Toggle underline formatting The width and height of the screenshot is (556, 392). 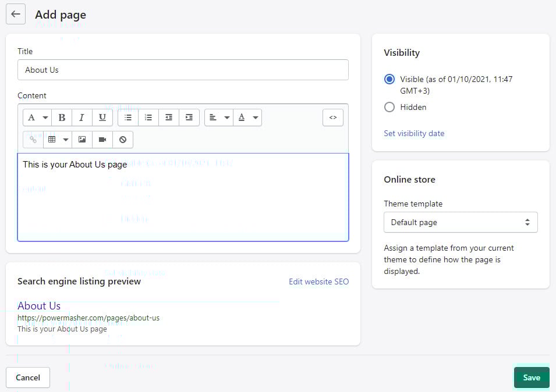tap(102, 117)
